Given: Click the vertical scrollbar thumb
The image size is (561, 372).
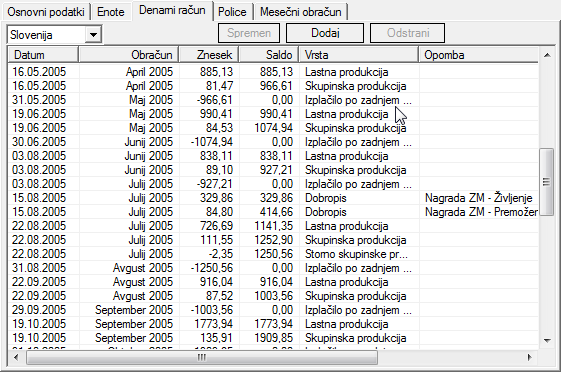Looking at the screenshot, I should pos(547,182).
